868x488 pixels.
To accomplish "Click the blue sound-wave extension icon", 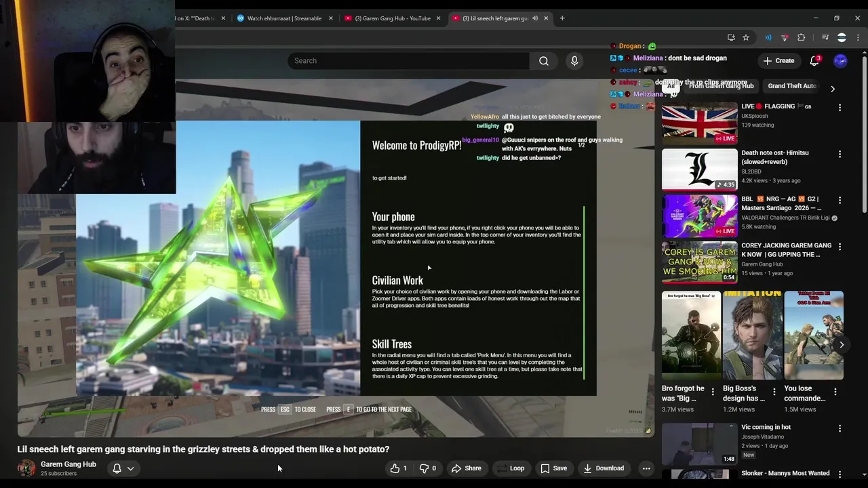I will point(768,37).
